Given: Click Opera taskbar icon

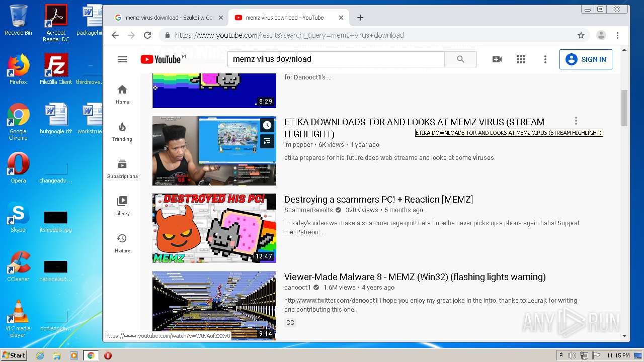Looking at the screenshot, I should pos(108,355).
